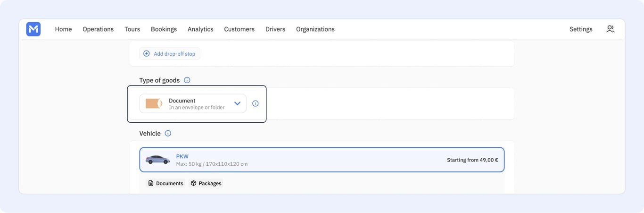Open the Drivers section

click(x=275, y=29)
